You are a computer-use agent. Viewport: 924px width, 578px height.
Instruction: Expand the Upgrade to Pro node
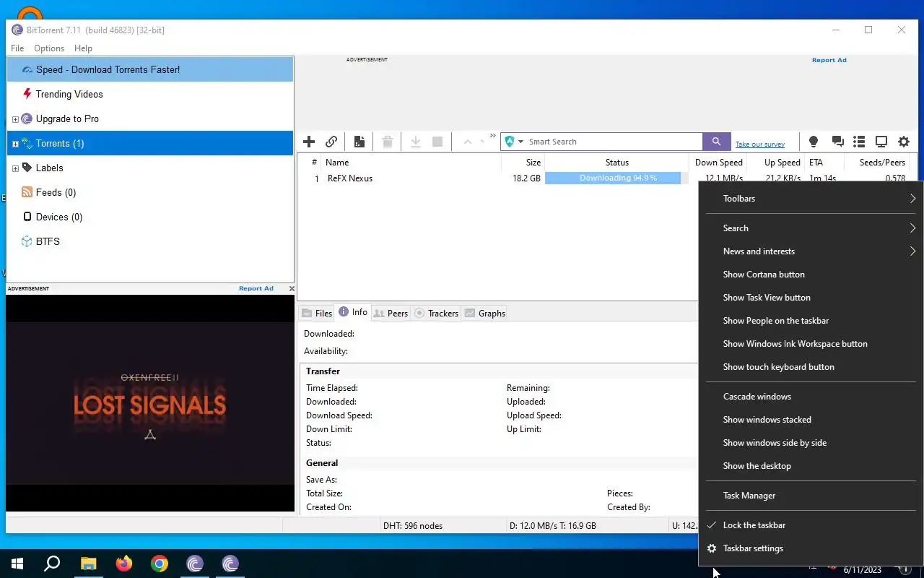click(x=15, y=119)
